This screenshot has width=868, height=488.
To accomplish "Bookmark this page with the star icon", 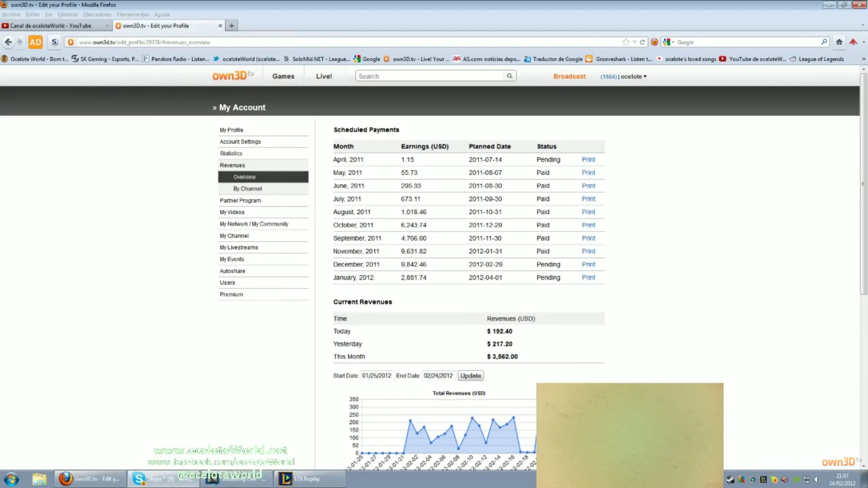I will pos(626,42).
